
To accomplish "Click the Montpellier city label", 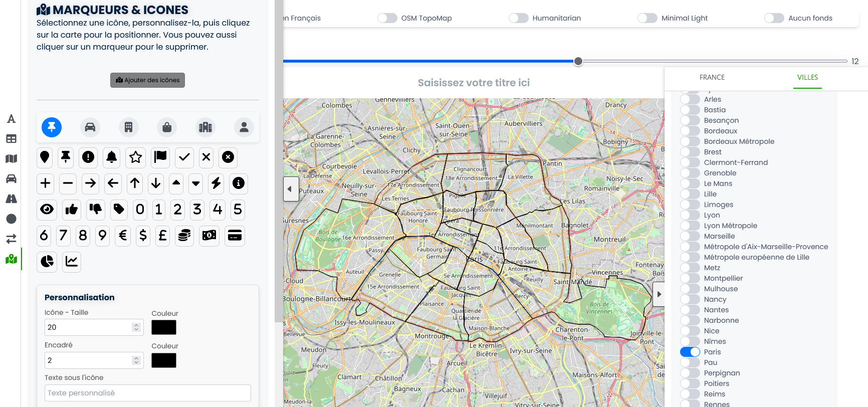I will [723, 278].
